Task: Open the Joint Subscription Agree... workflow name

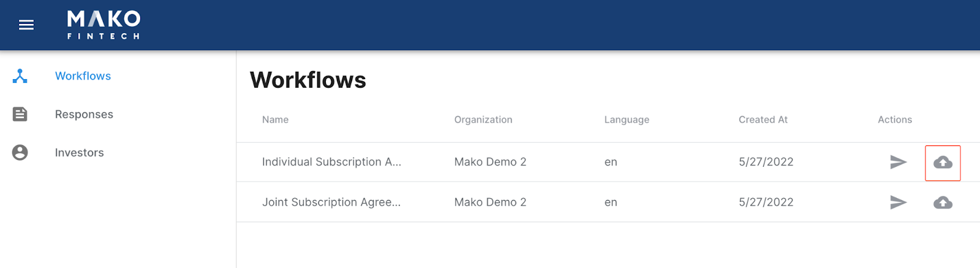Action: [x=331, y=202]
